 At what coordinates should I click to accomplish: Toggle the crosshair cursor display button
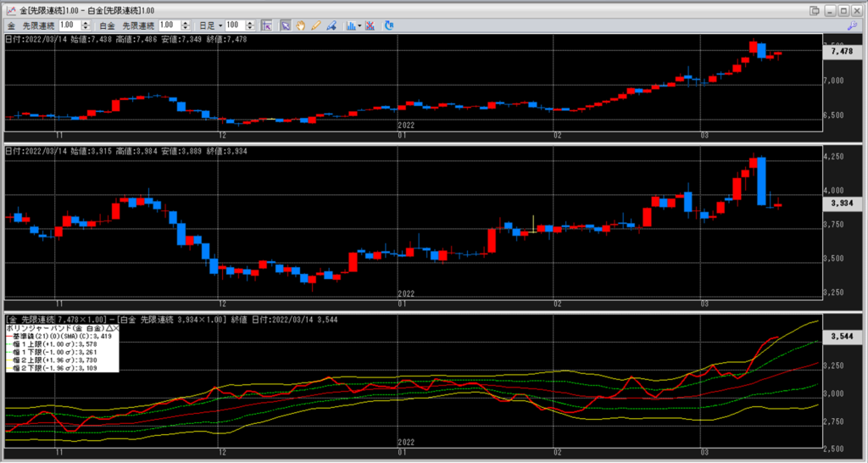coord(266,25)
